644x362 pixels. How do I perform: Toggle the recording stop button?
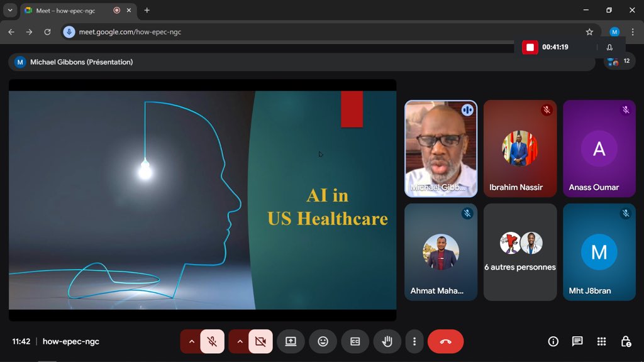530,47
